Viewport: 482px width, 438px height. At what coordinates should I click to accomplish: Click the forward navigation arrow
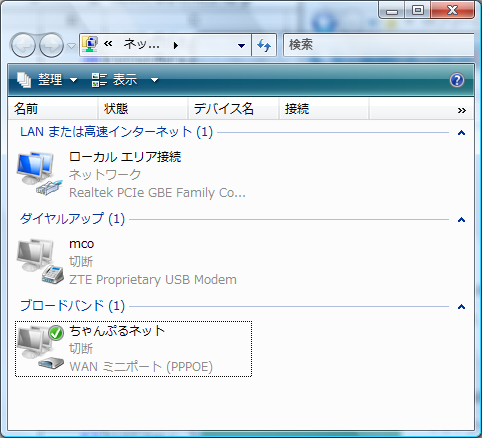[x=51, y=45]
